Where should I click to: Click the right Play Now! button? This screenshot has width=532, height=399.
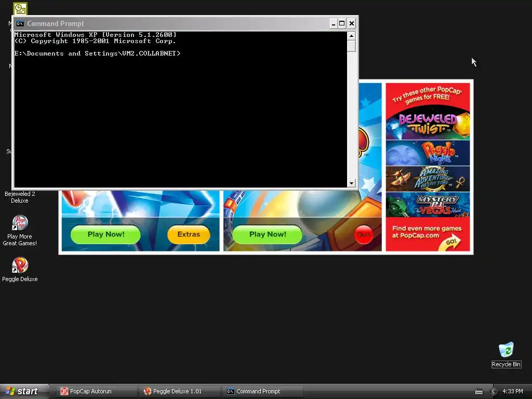(x=268, y=234)
